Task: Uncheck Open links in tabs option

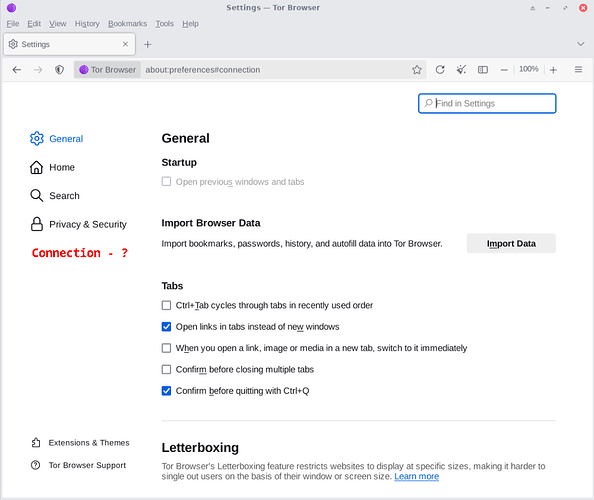Action: pos(166,327)
